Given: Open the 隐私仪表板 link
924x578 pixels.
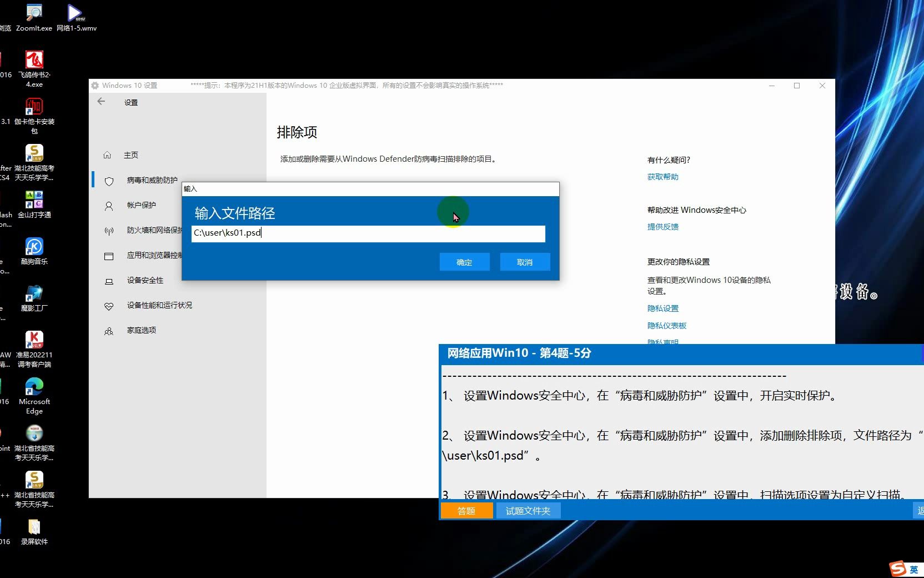Looking at the screenshot, I should click(666, 326).
